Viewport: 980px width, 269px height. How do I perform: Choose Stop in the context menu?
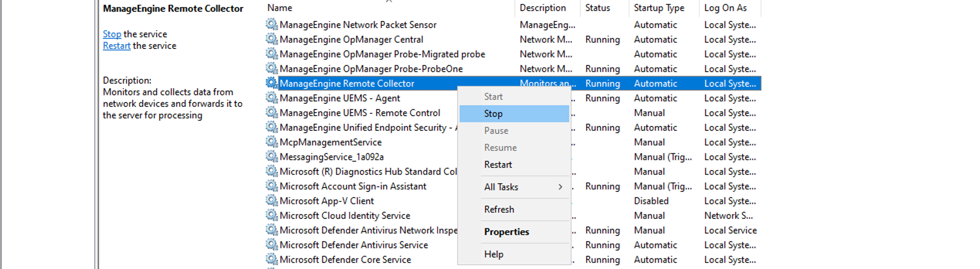(x=493, y=114)
